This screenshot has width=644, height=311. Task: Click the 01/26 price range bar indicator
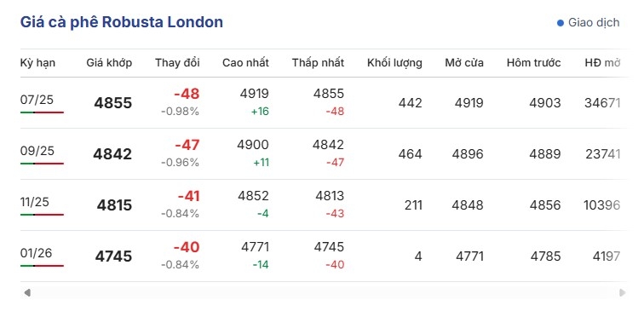point(42,266)
